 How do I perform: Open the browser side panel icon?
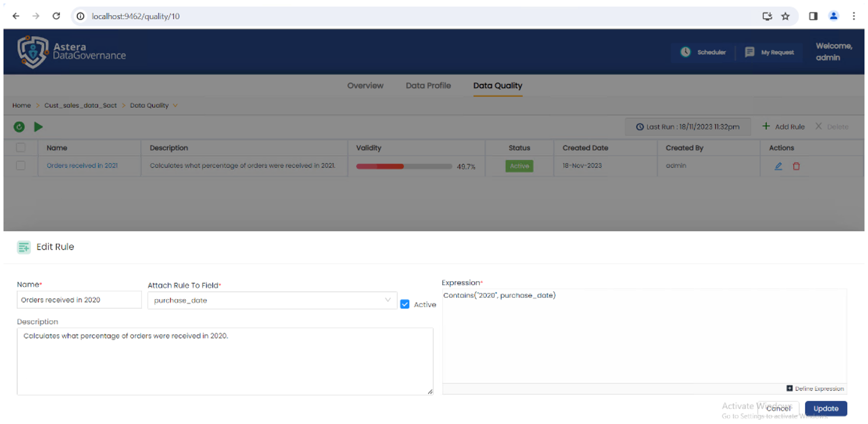click(813, 16)
